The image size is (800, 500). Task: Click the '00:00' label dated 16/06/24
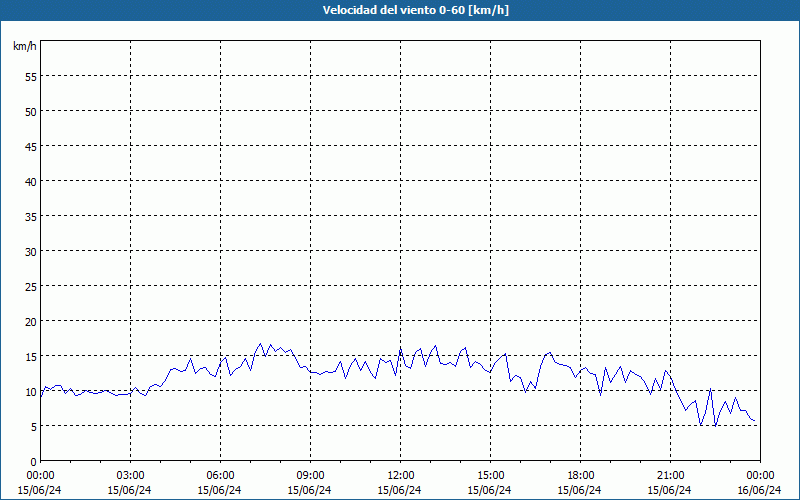click(760, 476)
